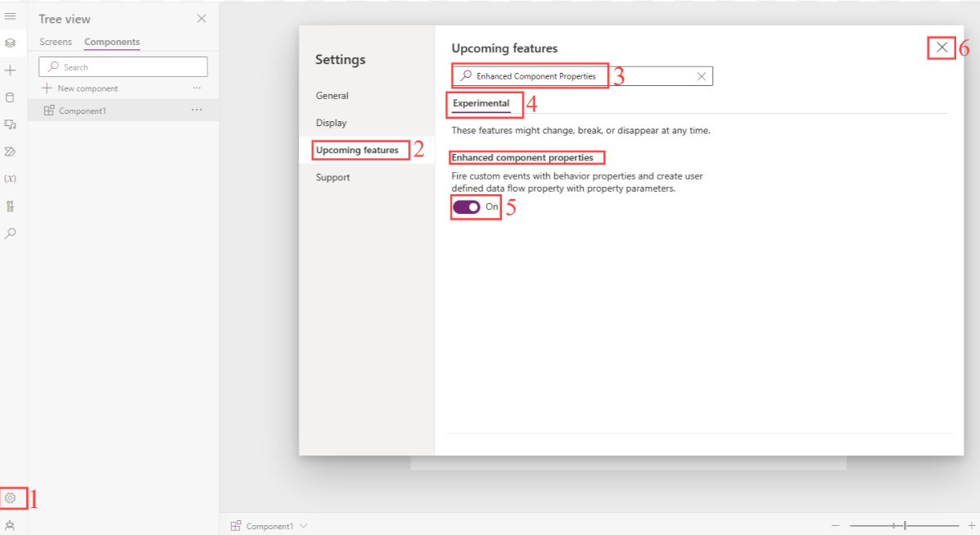The image size is (980, 535).
Task: Open the Search panel icon in the left rail
Action: tap(11, 233)
